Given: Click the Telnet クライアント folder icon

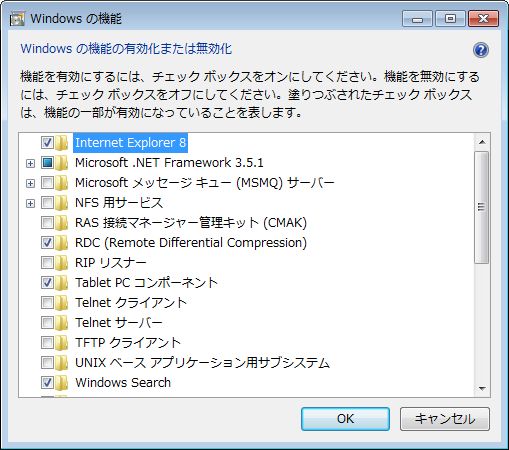Looking at the screenshot, I should pos(61,303).
